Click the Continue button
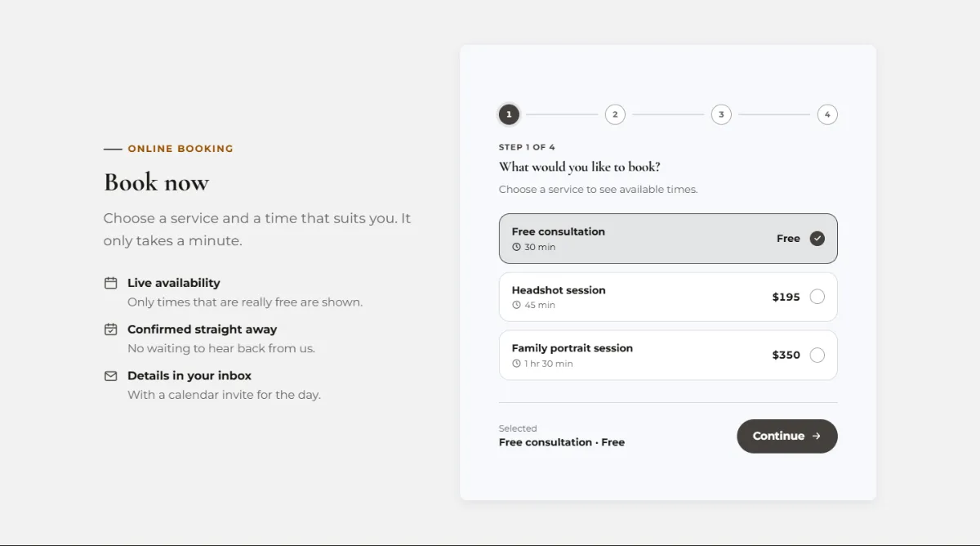Viewport: 980px width, 546px height. pos(787,436)
